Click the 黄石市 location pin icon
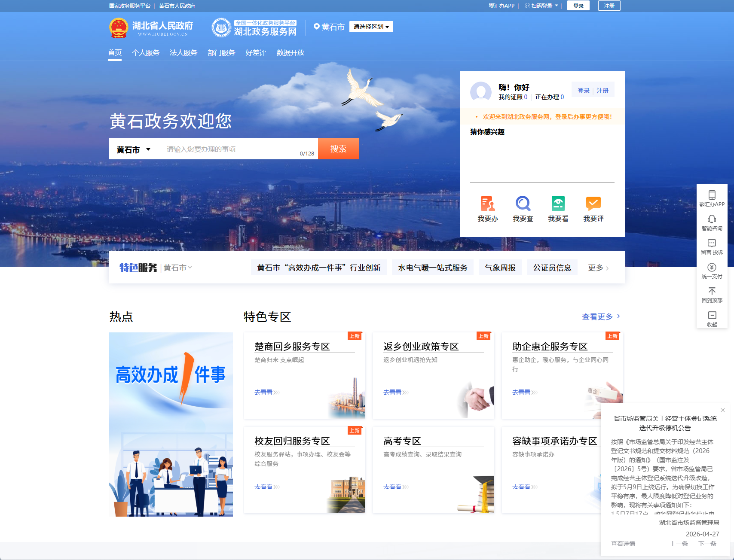This screenshot has width=734, height=560. coord(317,27)
